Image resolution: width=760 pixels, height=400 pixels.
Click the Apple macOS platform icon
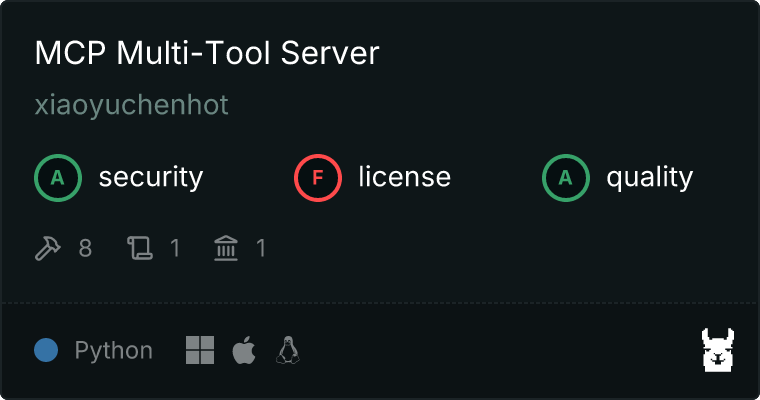[x=244, y=350]
